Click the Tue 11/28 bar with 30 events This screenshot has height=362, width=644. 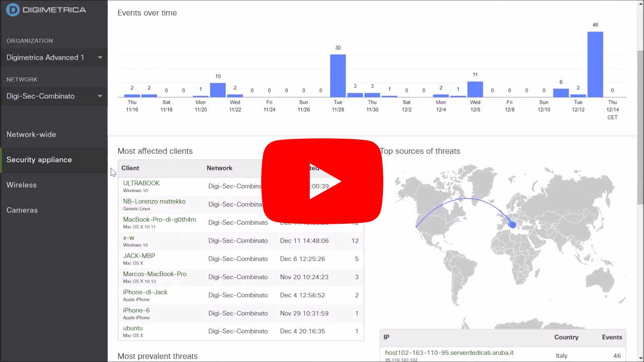click(338, 75)
